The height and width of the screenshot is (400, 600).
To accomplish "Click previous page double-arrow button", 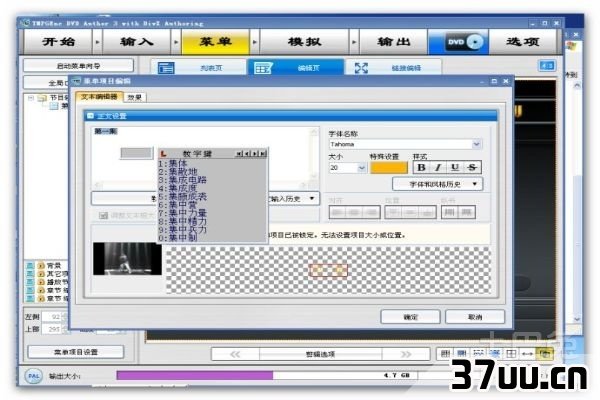I will (x=235, y=354).
